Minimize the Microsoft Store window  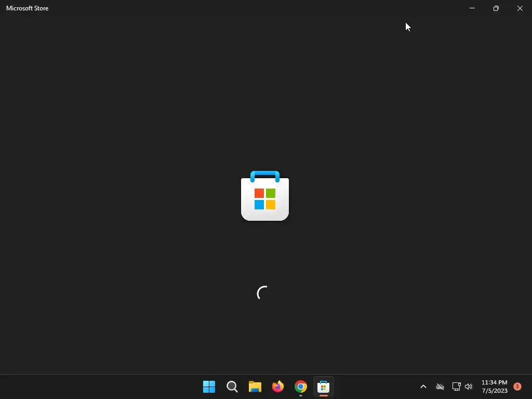[x=472, y=8]
